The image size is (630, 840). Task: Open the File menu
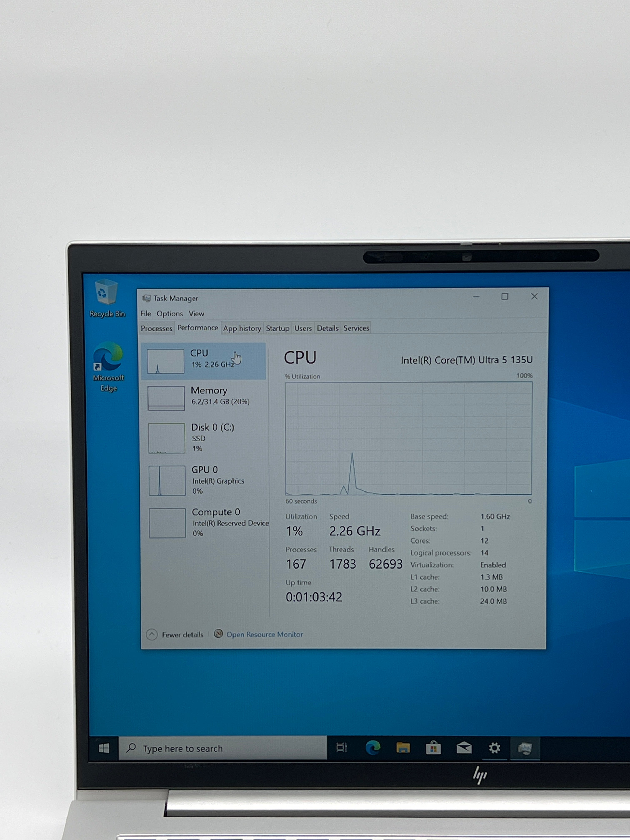[x=145, y=314]
